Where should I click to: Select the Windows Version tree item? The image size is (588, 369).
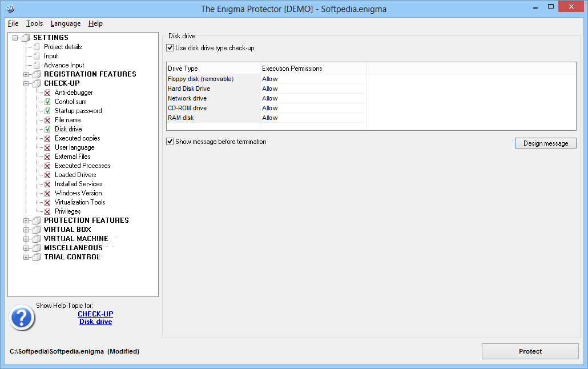pyautogui.click(x=78, y=193)
